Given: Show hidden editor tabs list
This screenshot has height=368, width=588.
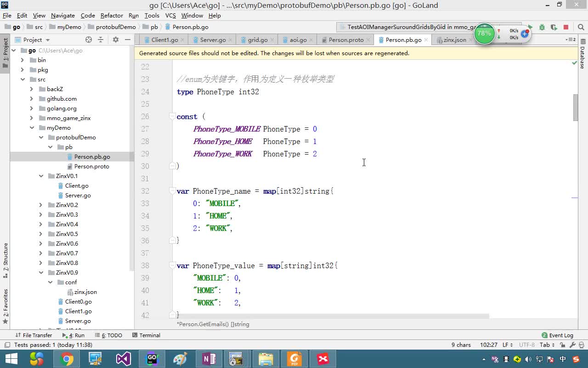Looking at the screenshot, I should pyautogui.click(x=571, y=40).
